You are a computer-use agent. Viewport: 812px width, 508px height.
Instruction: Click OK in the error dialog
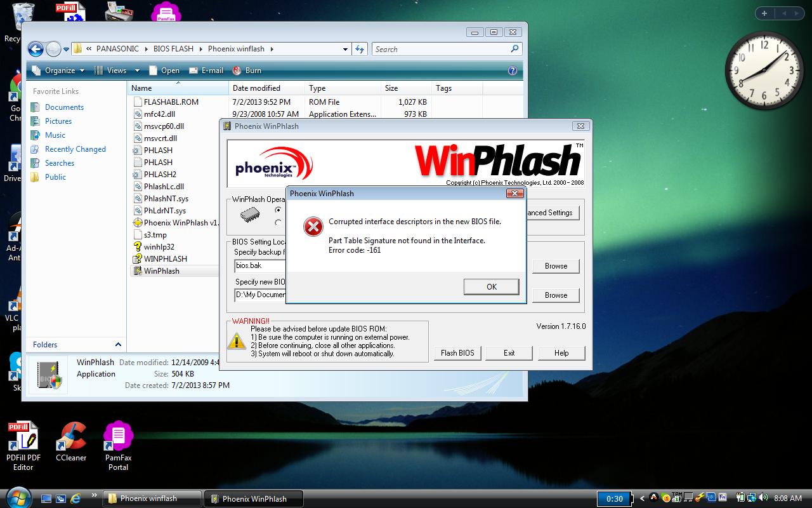[x=492, y=287]
